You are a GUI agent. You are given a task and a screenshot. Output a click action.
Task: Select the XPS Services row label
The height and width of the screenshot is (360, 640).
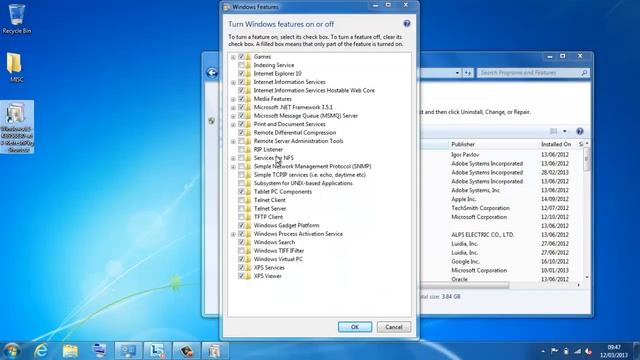pos(269,268)
